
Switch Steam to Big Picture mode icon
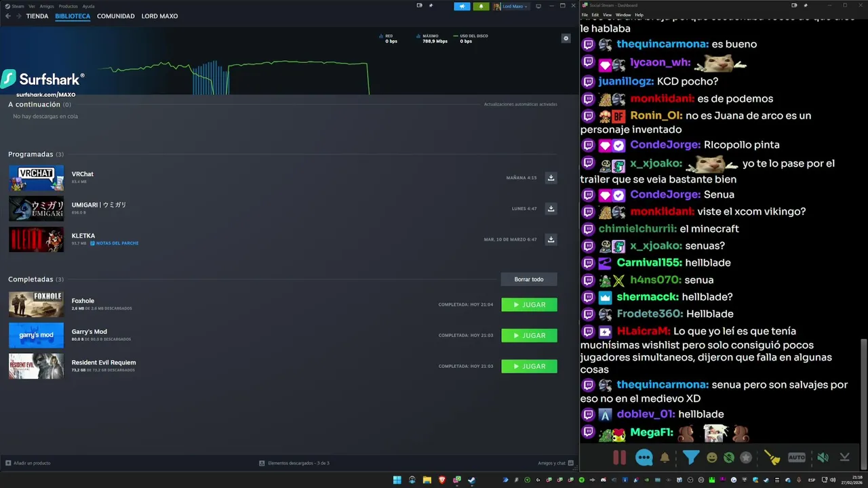(538, 6)
